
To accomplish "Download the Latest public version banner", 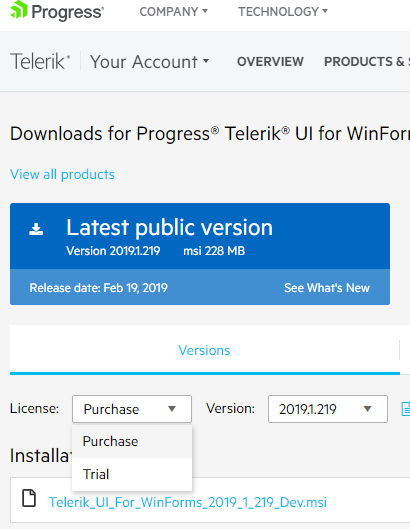I will 200,236.
